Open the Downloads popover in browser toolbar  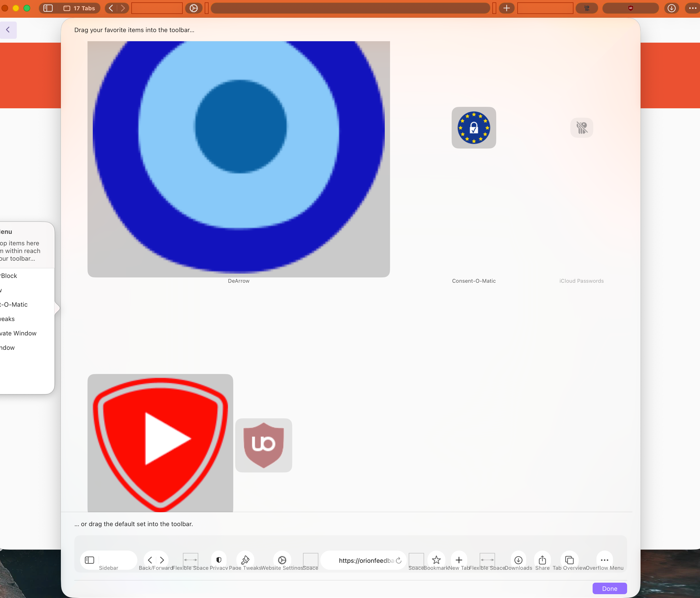point(672,8)
